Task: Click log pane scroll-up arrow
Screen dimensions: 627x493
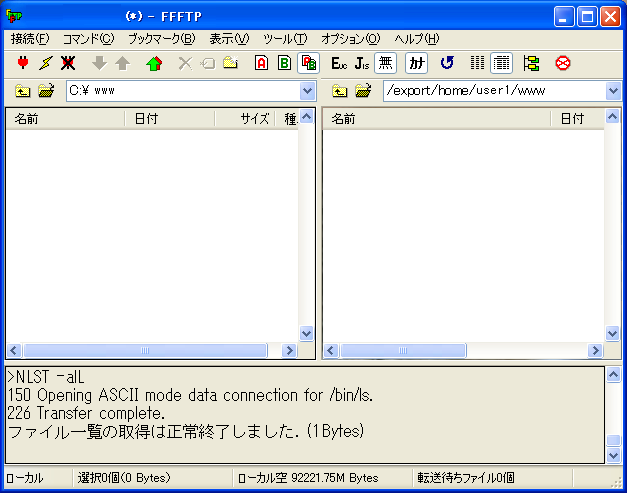Action: pyautogui.click(x=613, y=375)
